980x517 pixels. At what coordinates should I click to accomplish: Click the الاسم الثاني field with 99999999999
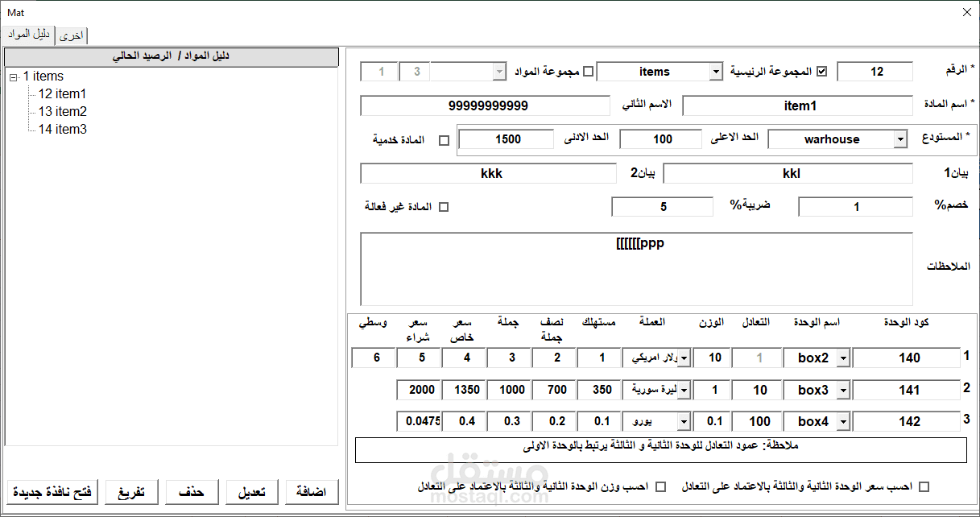tap(487, 105)
